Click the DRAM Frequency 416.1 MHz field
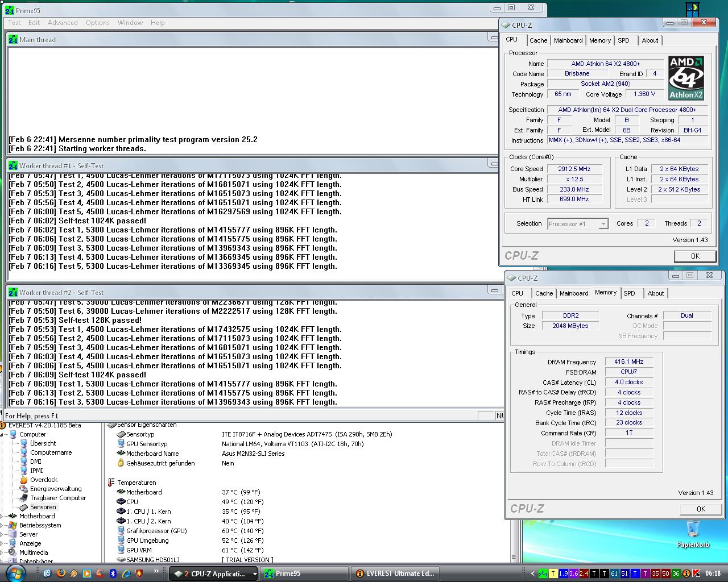 point(629,361)
